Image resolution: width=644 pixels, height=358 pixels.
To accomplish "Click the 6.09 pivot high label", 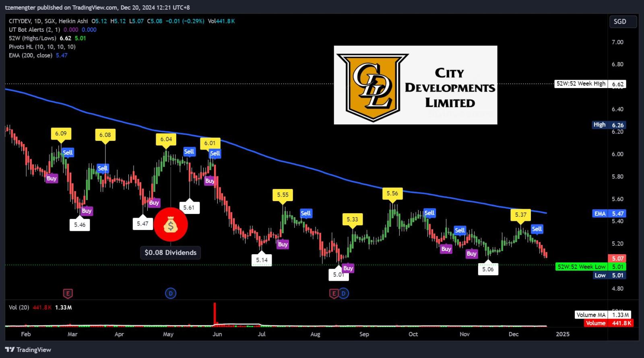I will (61, 134).
